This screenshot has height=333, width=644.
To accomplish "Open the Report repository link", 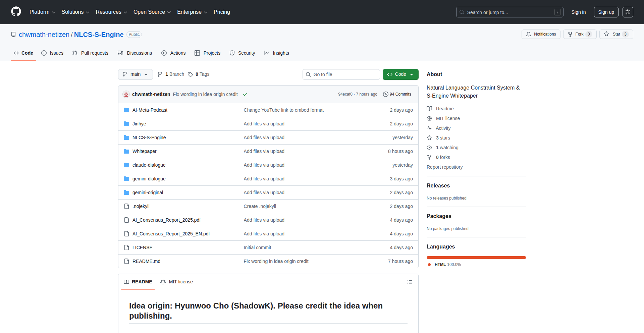I will click(444, 167).
